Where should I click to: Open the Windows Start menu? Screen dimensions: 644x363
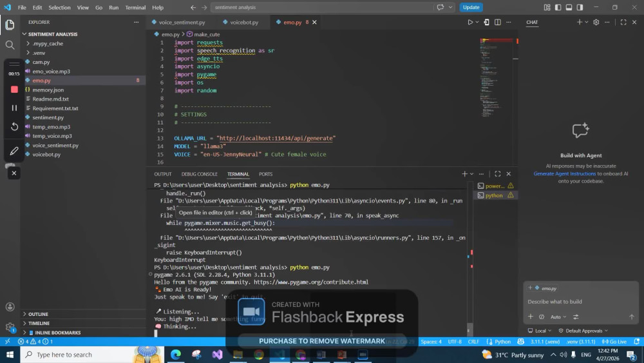(x=10, y=355)
